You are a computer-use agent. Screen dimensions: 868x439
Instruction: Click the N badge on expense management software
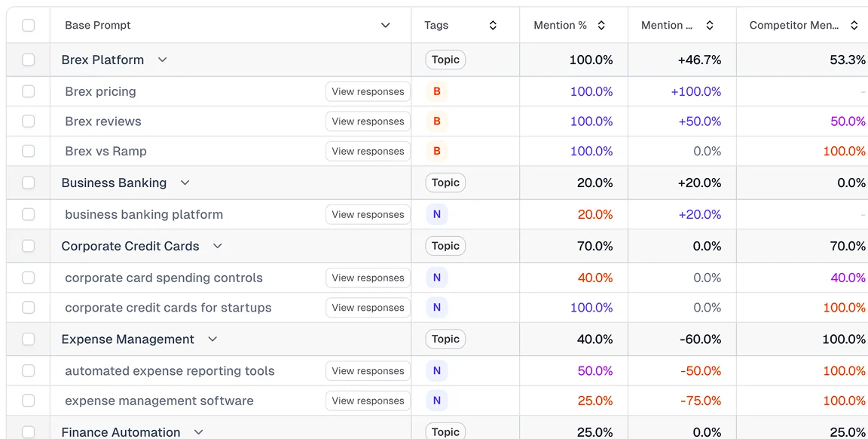coord(436,401)
